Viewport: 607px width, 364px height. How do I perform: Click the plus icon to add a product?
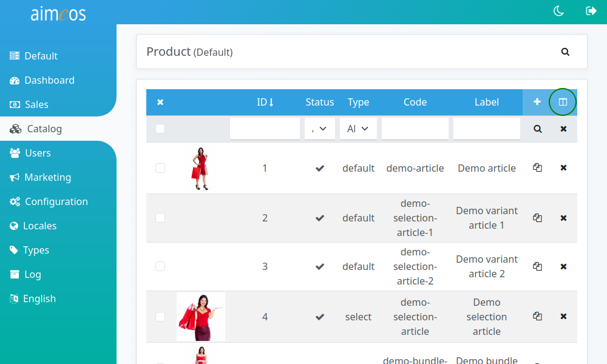click(537, 102)
